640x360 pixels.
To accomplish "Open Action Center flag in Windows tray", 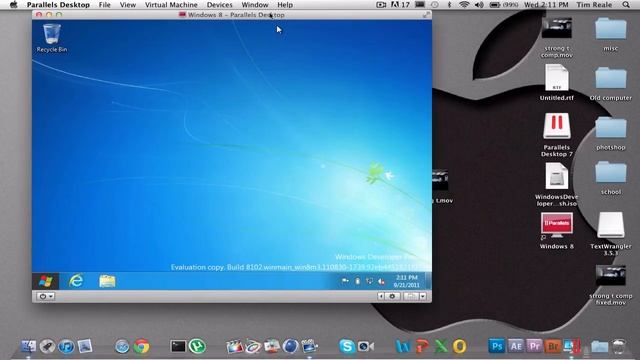I will 345,281.
